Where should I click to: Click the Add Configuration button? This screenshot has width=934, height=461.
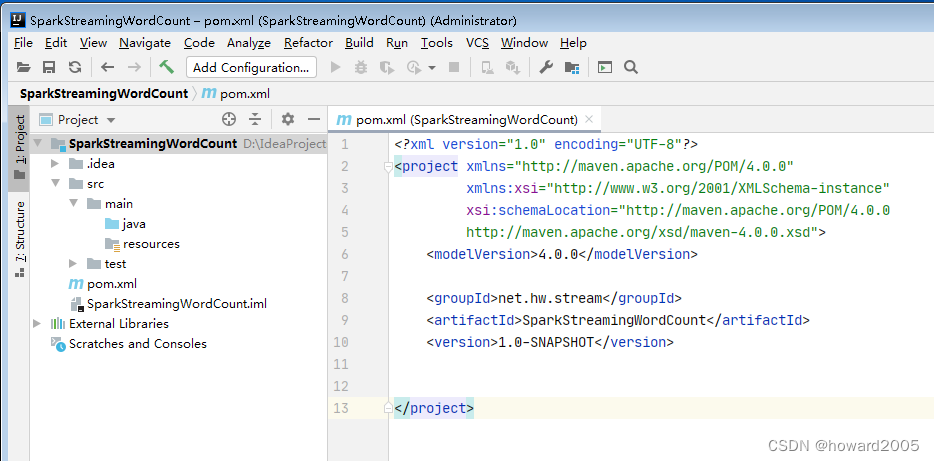[x=251, y=68]
